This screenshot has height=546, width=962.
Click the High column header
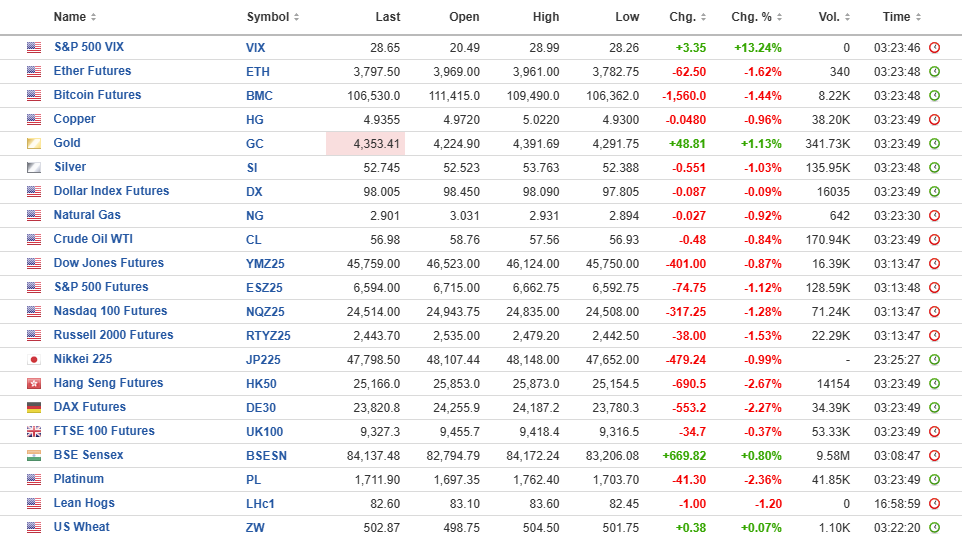(x=545, y=17)
